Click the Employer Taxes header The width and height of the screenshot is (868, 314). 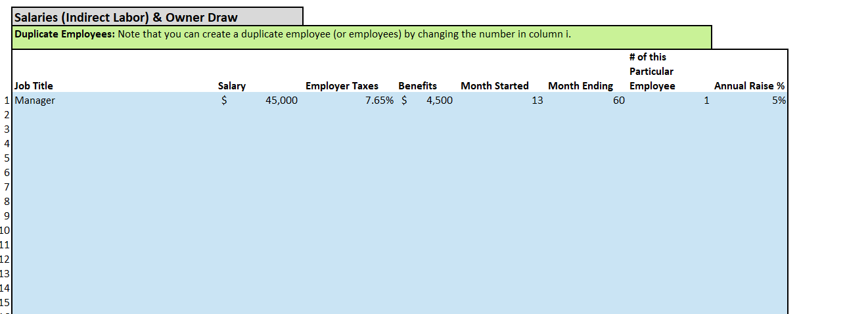[342, 85]
